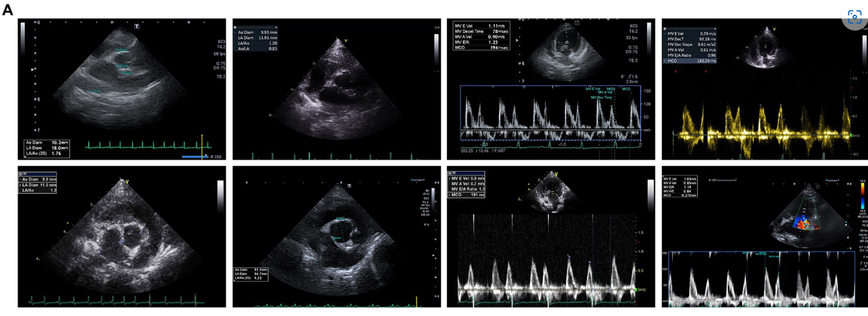Click the T marker atop the first ultrasound panel

(x=137, y=26)
